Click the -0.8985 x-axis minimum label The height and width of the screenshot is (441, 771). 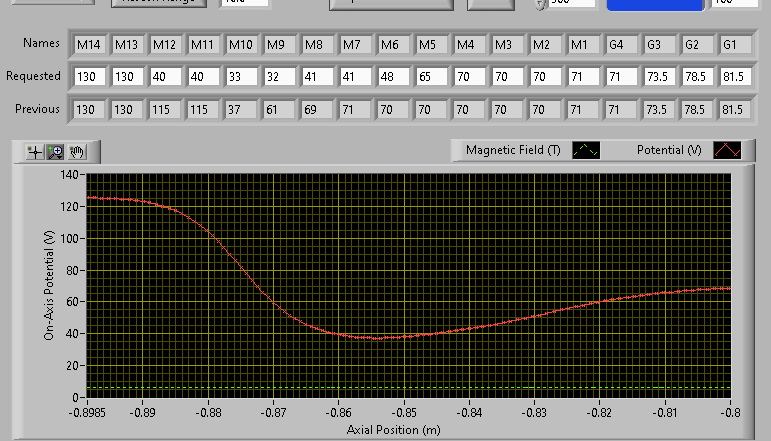(88, 412)
